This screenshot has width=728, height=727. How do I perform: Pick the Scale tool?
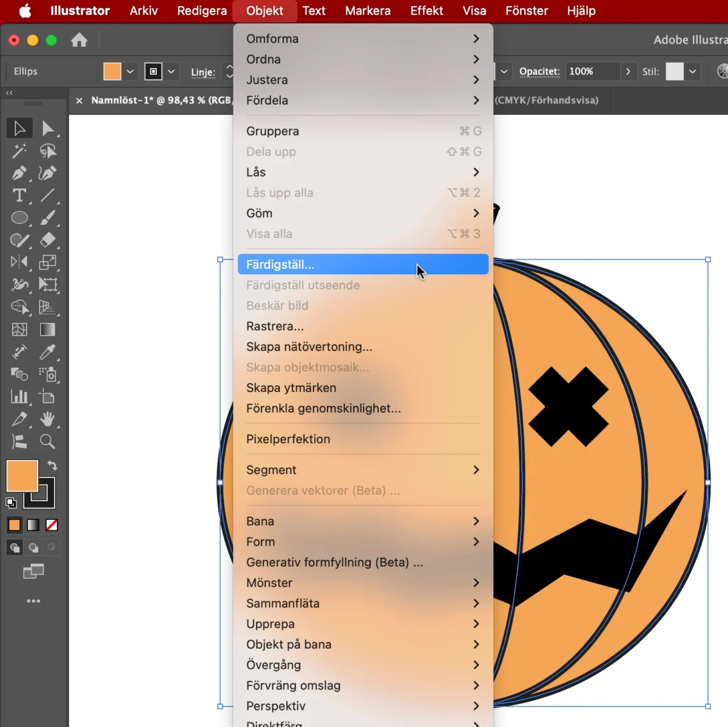point(48,262)
